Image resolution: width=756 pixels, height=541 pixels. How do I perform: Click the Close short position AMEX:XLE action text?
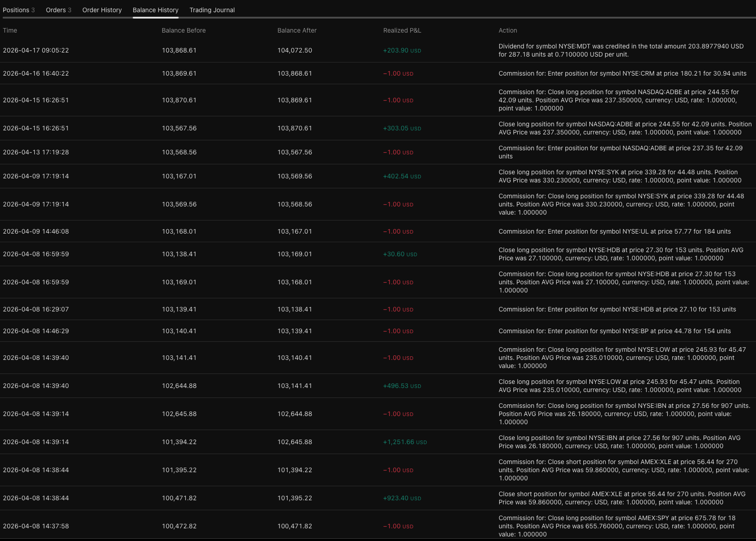pos(622,498)
